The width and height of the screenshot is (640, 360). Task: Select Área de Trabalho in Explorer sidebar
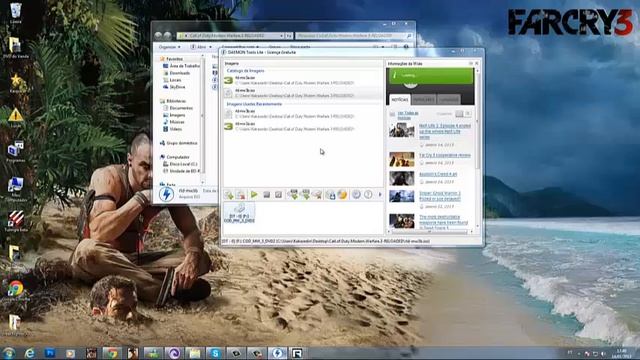182,66
